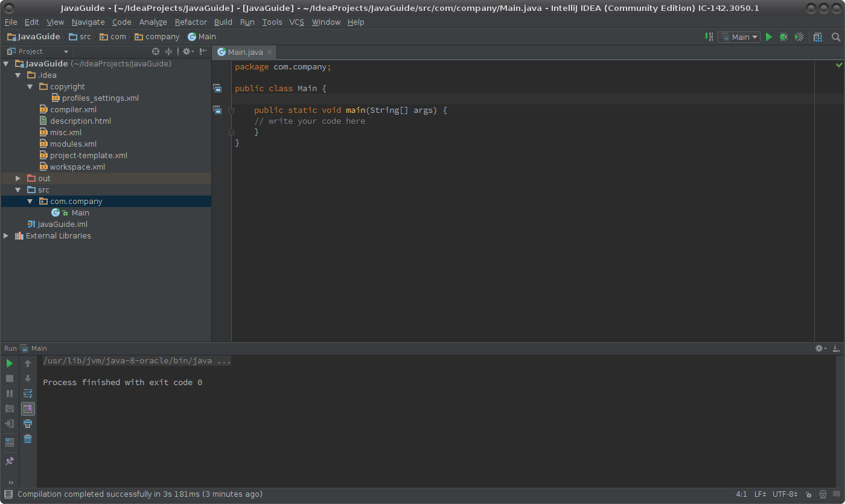Start debugging with the bug icon
The width and height of the screenshot is (845, 504).
point(783,37)
